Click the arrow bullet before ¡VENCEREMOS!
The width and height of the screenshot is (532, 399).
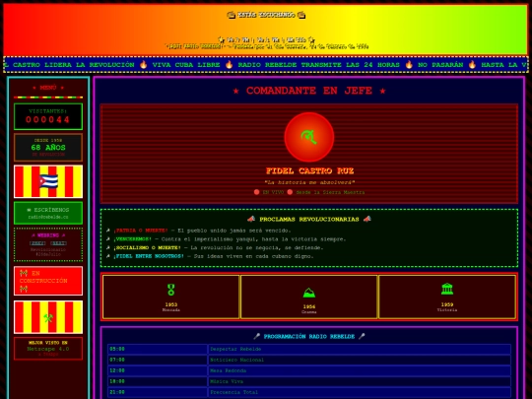[108, 238]
